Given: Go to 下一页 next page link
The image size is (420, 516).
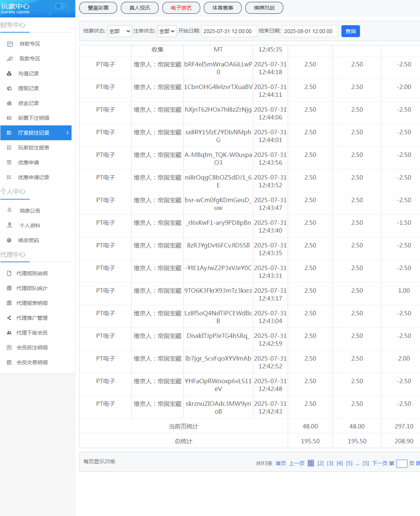Looking at the screenshot, I should pyautogui.click(x=380, y=463).
